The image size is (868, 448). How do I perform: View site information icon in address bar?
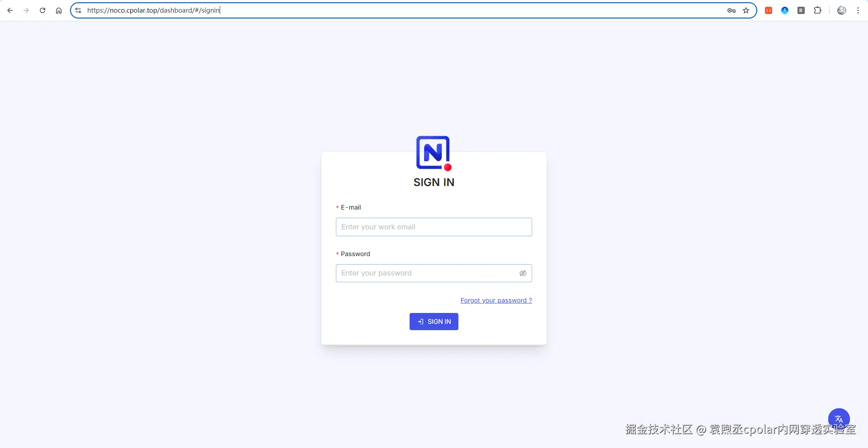point(78,10)
